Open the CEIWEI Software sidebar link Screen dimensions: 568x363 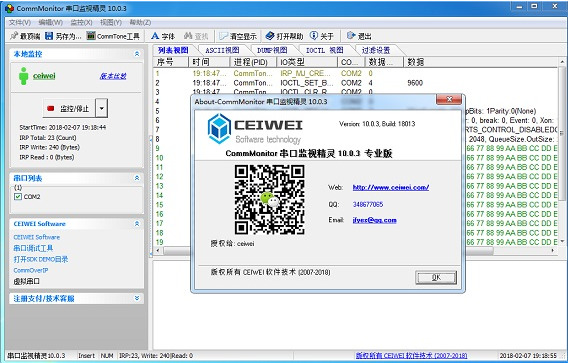pos(37,237)
